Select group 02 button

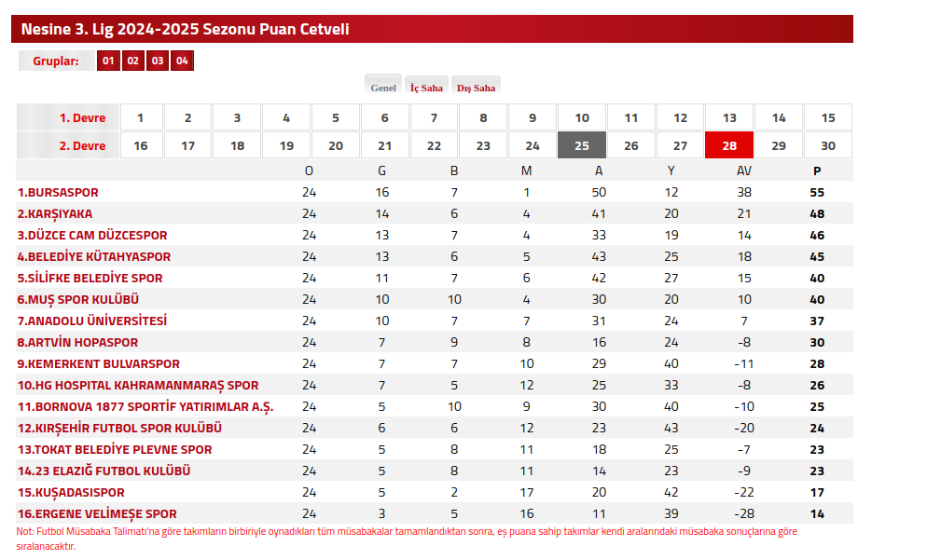point(132,61)
